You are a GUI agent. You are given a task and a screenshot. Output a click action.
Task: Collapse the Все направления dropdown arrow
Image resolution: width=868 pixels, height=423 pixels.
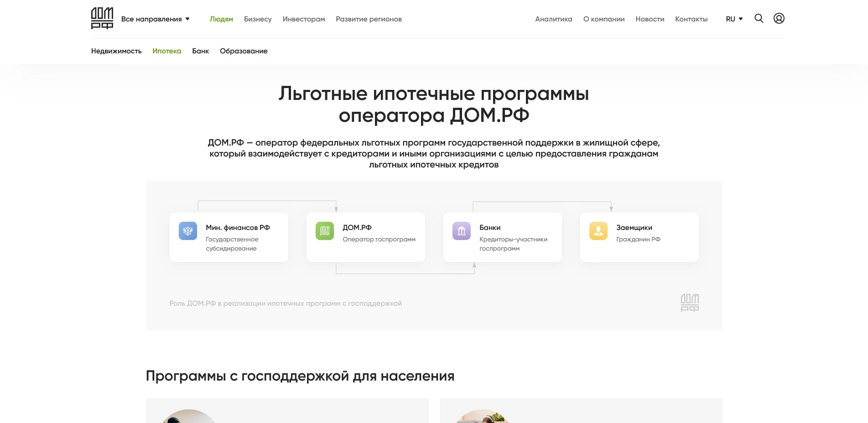pos(187,19)
